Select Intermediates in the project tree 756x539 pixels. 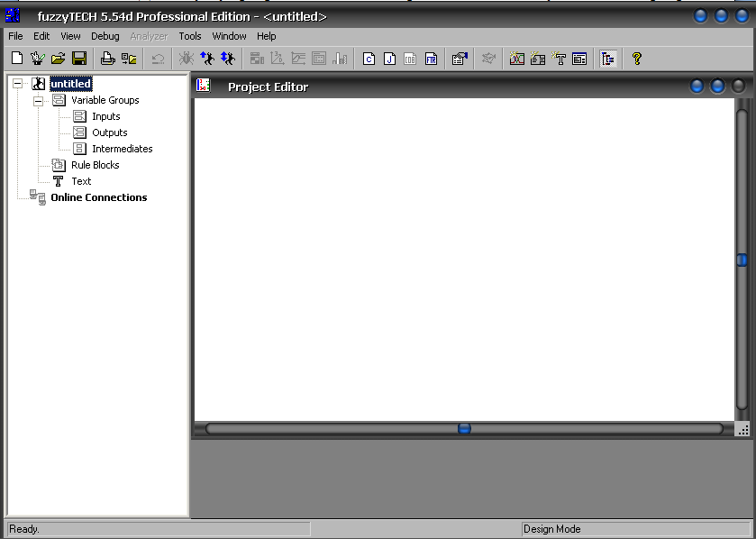click(x=123, y=149)
